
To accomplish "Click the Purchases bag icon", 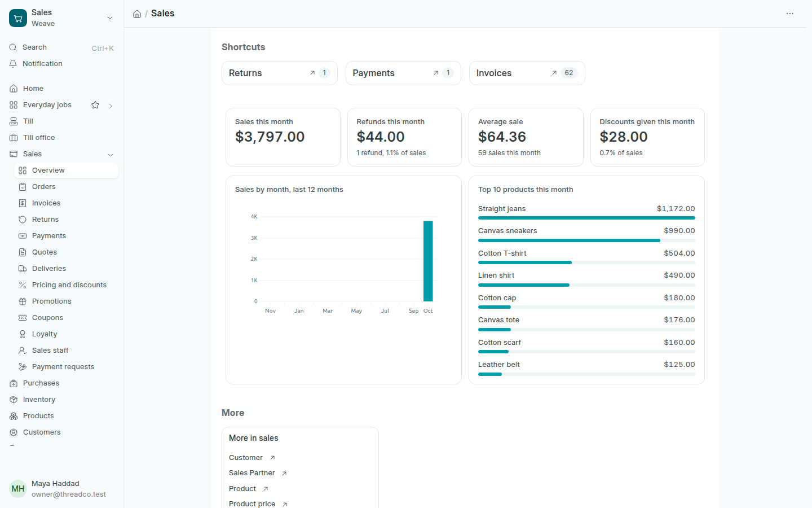I will click(x=14, y=383).
